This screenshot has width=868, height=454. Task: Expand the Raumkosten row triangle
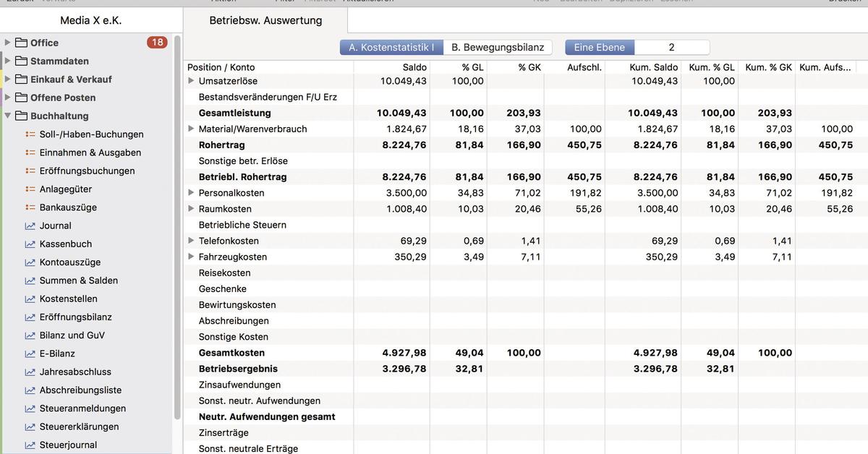pyautogui.click(x=191, y=209)
